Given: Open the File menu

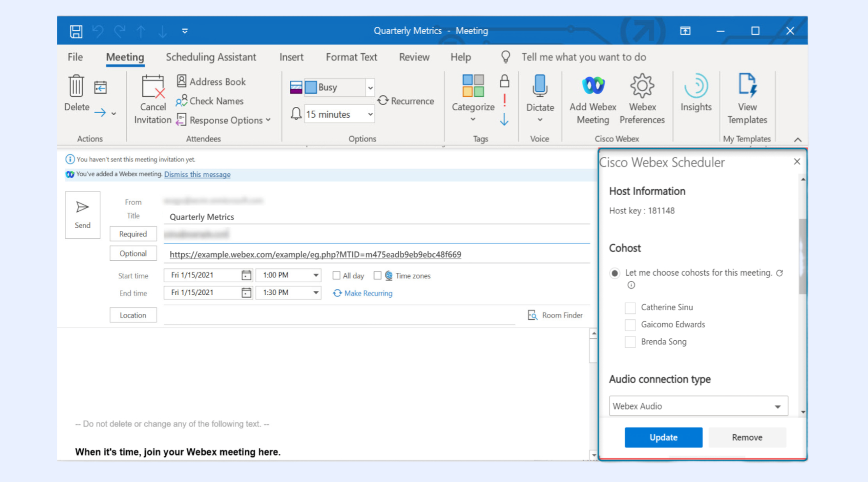Looking at the screenshot, I should pyautogui.click(x=75, y=57).
